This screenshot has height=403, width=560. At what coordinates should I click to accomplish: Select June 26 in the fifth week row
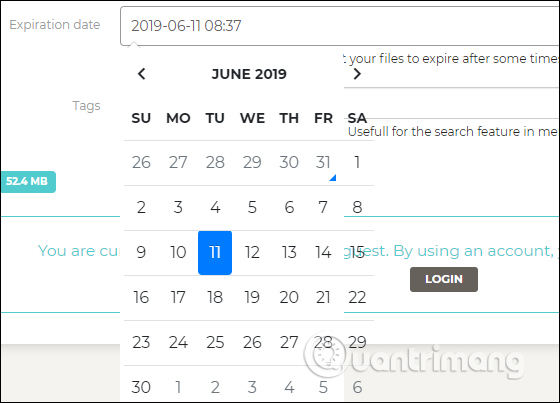[252, 343]
